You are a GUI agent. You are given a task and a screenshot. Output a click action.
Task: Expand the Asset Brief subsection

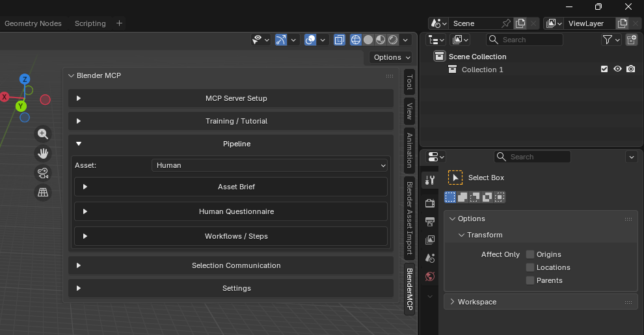[x=231, y=187]
